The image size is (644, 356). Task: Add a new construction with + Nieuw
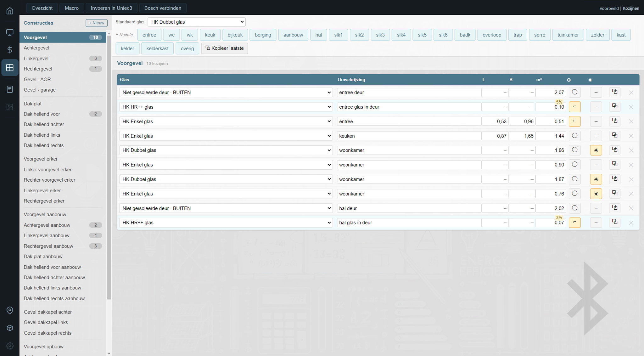click(x=96, y=23)
